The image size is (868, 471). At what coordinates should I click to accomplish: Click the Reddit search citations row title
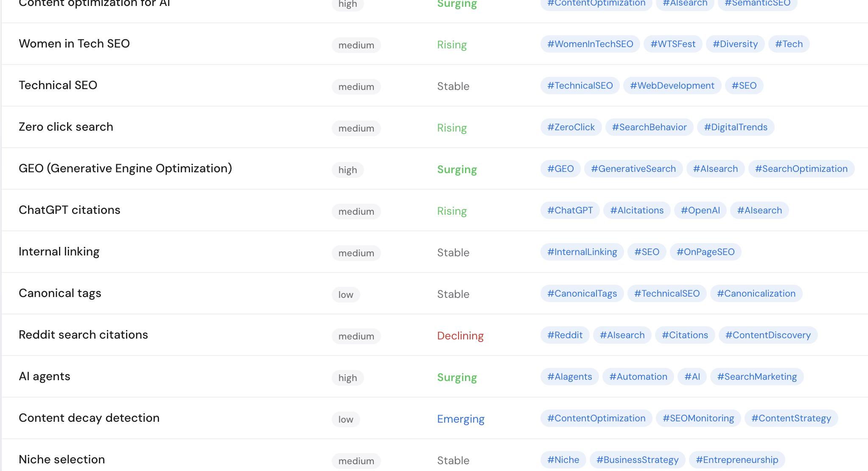click(x=83, y=334)
